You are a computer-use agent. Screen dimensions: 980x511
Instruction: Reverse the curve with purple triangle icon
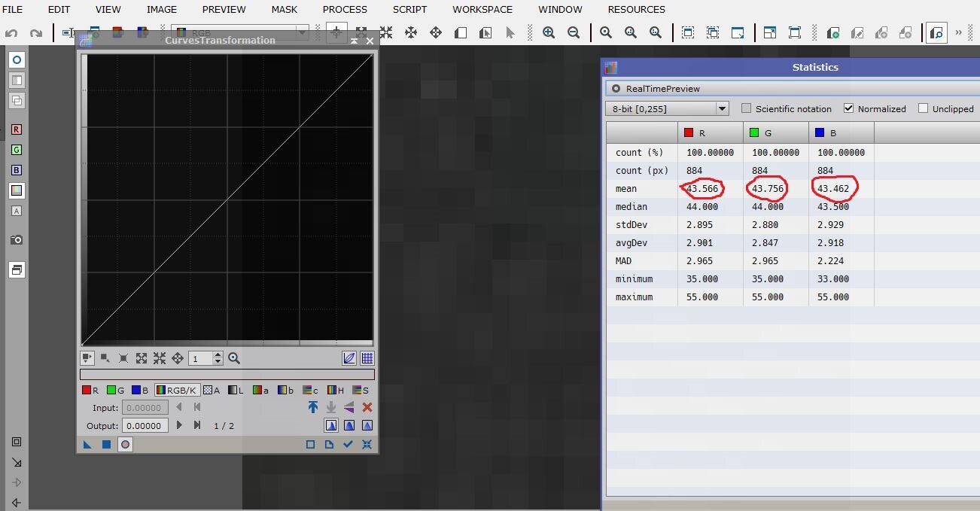tap(349, 407)
